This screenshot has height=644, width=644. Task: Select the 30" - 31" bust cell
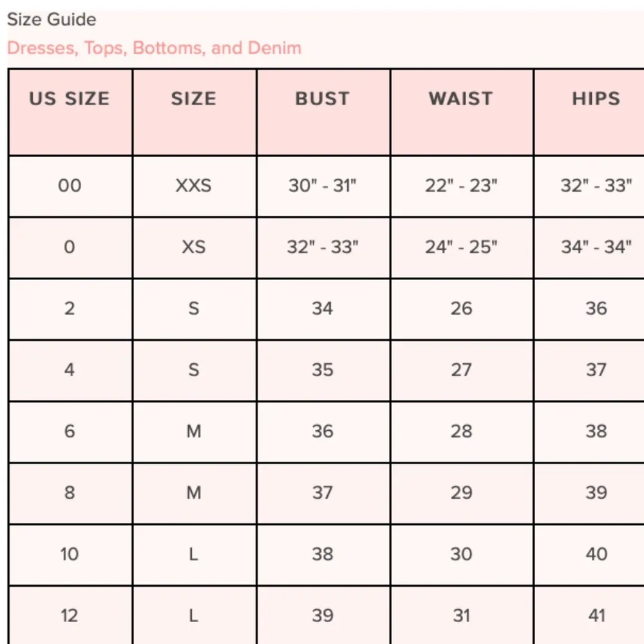point(322,186)
